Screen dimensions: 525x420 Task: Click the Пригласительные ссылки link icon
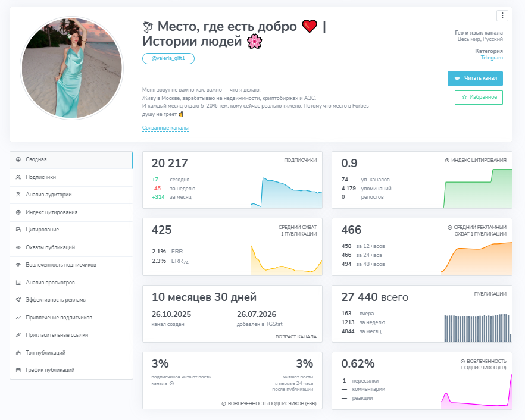18,335
